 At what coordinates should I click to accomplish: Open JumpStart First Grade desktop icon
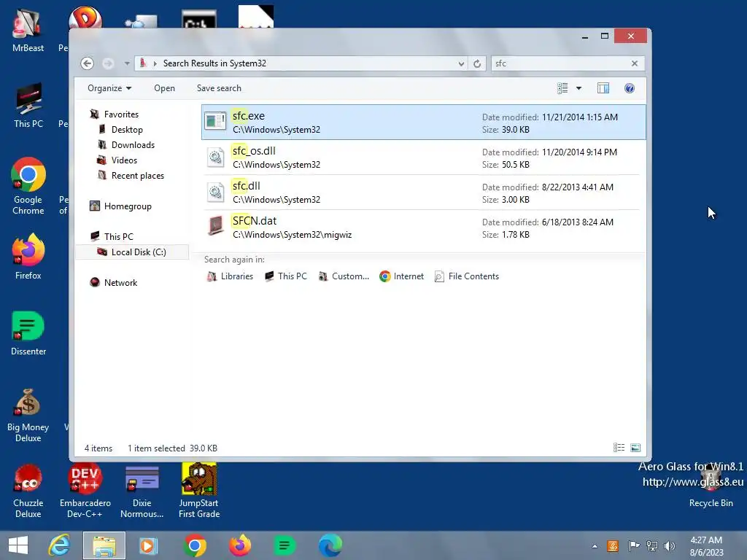click(199, 491)
